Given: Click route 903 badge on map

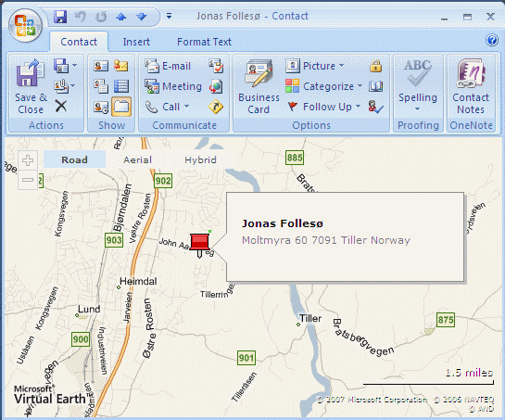Looking at the screenshot, I should [114, 240].
